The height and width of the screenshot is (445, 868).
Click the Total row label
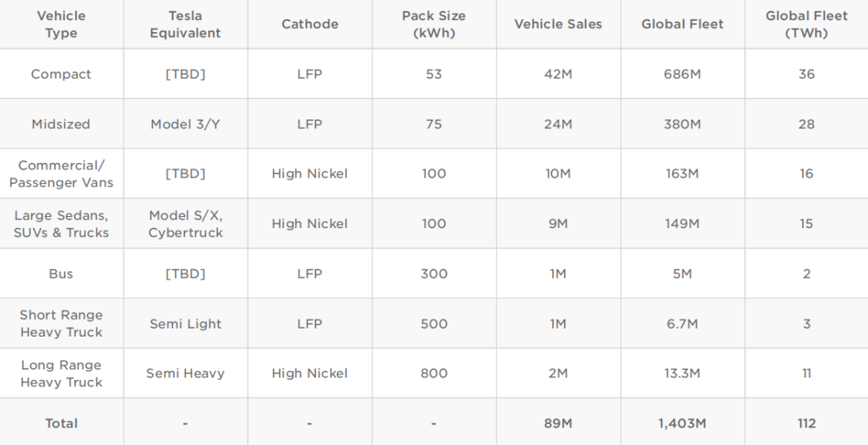click(x=61, y=423)
